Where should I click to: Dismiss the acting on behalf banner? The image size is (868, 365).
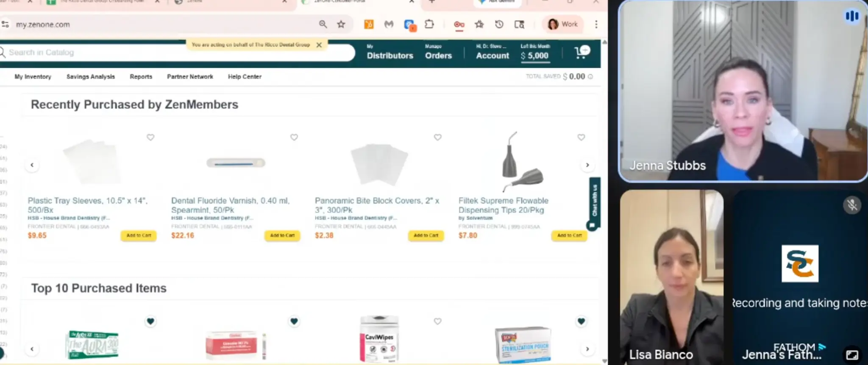(319, 45)
